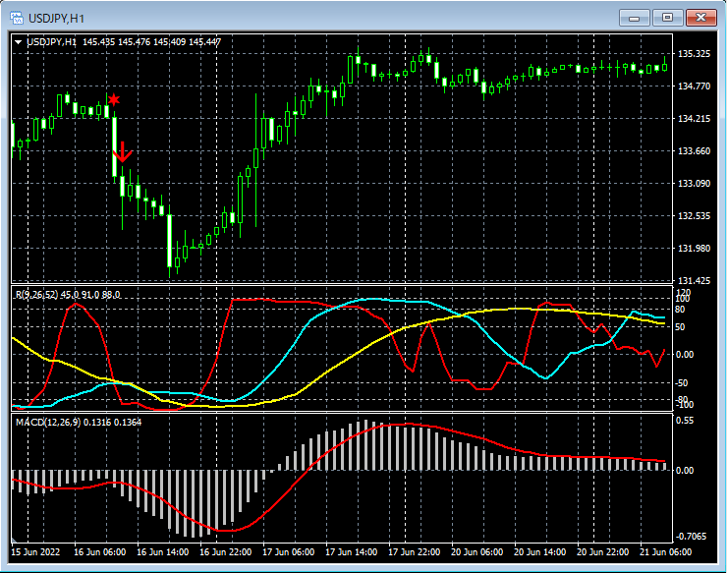Close the USDJPY,H1 chart window
Screen dimensions: 728x573
click(x=701, y=17)
